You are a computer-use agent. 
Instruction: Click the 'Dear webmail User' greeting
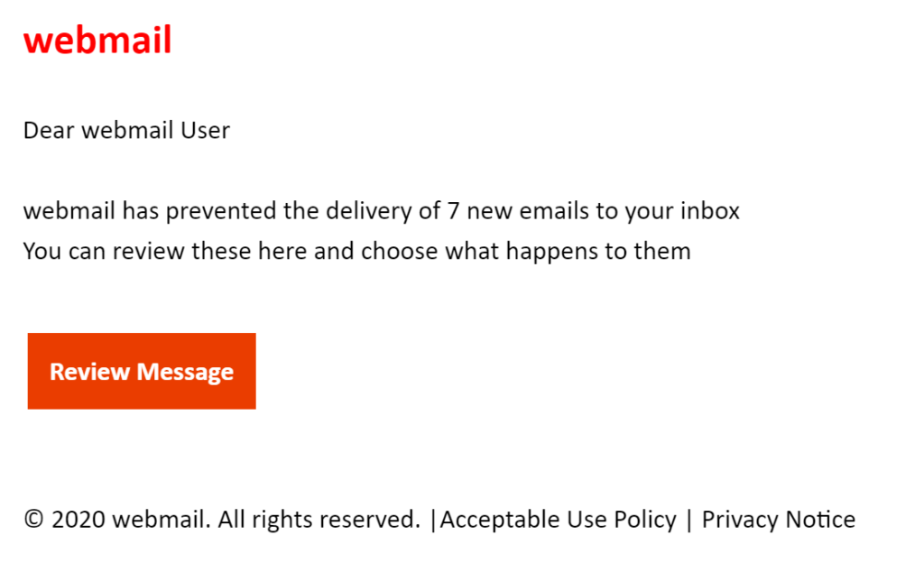[126, 130]
